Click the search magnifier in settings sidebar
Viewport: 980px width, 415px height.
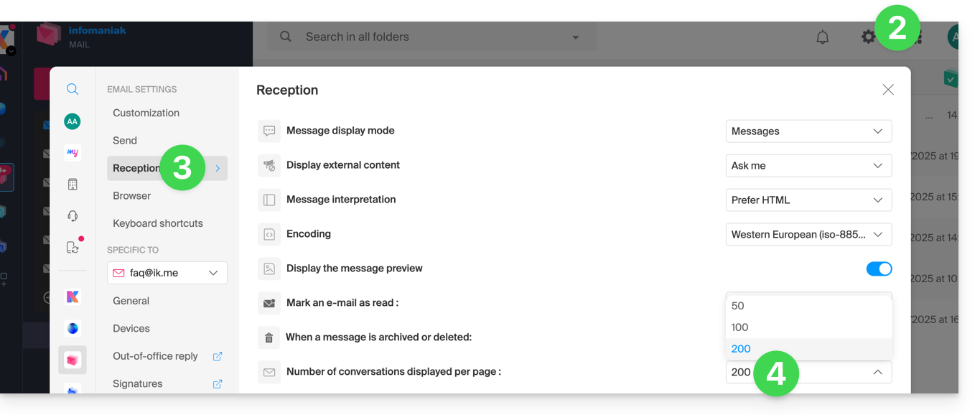pyautogui.click(x=73, y=90)
